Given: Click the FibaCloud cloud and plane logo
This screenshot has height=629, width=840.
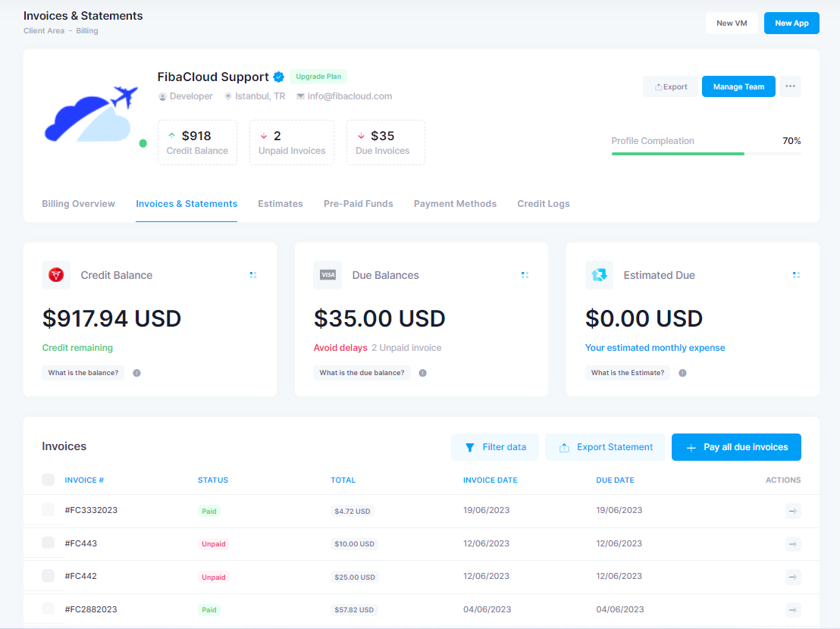Looking at the screenshot, I should (92, 114).
